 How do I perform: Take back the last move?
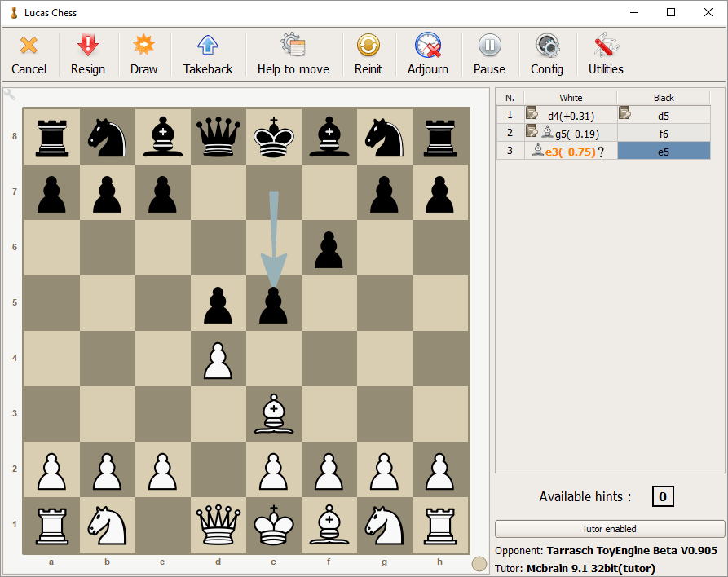point(208,55)
